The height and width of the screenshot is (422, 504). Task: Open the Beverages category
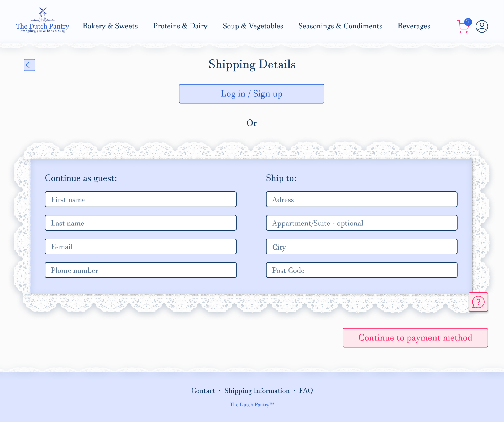[414, 26]
